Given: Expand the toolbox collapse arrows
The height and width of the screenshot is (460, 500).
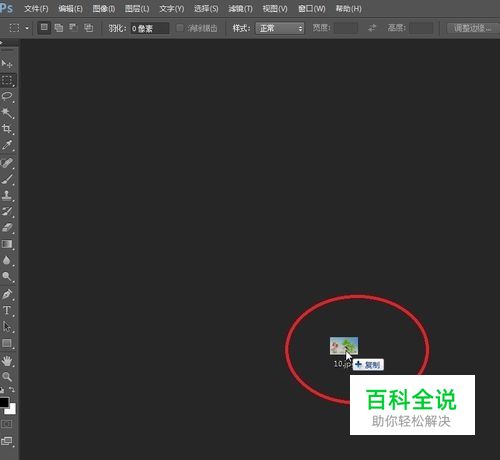Looking at the screenshot, I should click(x=2, y=43).
